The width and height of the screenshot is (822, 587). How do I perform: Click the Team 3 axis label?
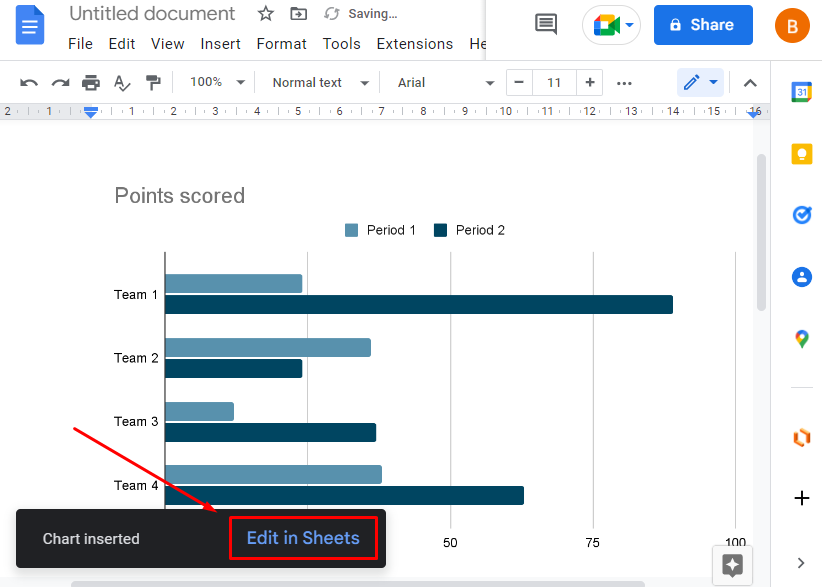[136, 421]
